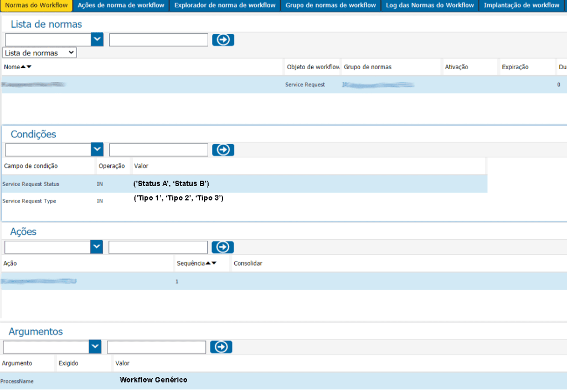Image resolution: width=567 pixels, height=392 pixels.
Task: Click the Valor header in Argumentos
Action: tap(122, 363)
